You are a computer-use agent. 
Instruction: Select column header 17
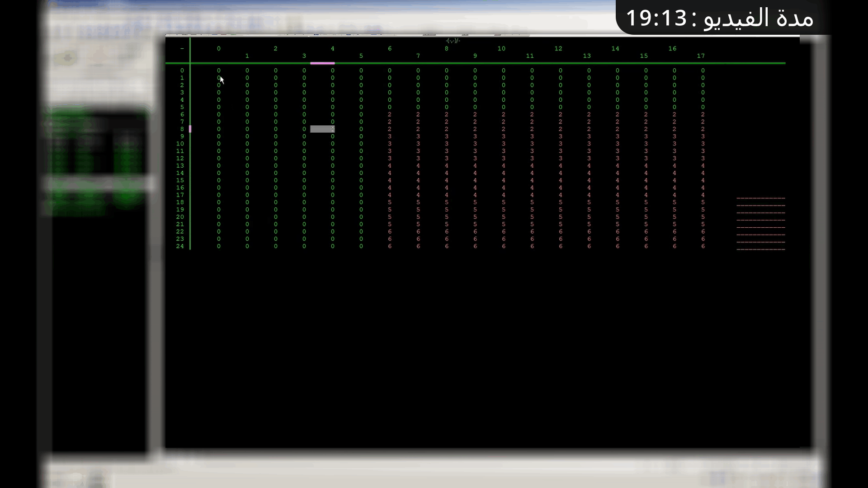pos(701,56)
